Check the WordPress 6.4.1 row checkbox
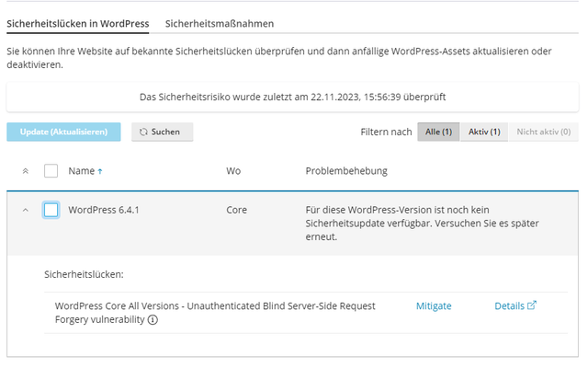Viewport: 588px width, 368px height. (x=51, y=210)
